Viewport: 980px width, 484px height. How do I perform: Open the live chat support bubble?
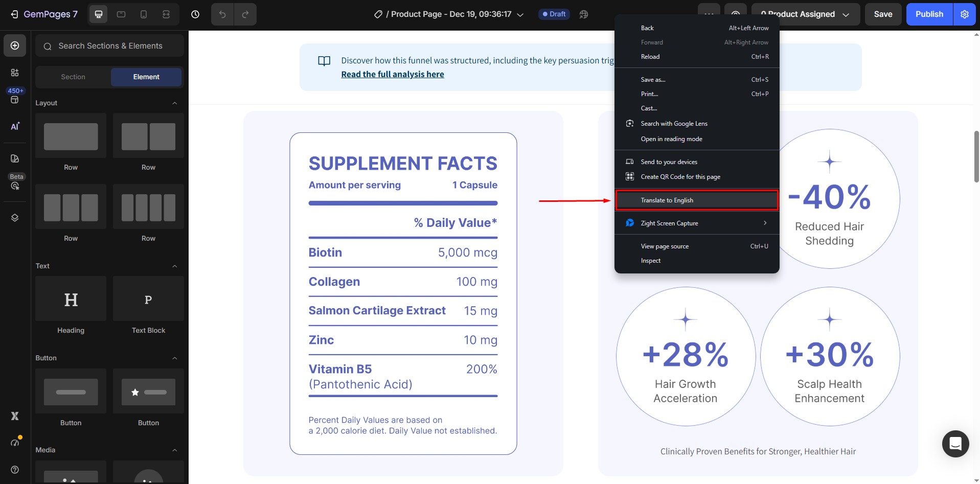(x=955, y=444)
